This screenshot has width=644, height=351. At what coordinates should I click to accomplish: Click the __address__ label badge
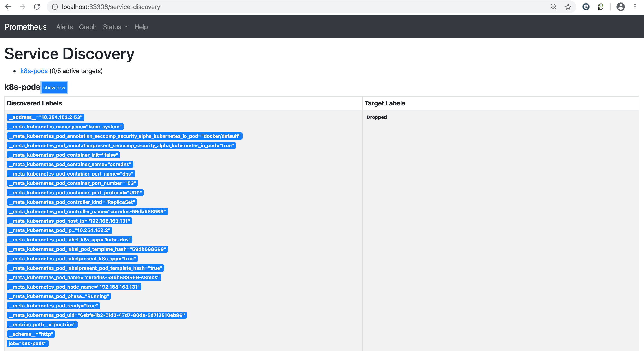(x=46, y=117)
